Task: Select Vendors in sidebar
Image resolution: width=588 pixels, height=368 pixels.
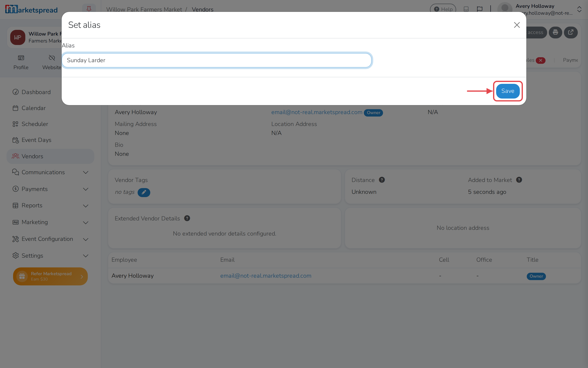Action: (50, 156)
